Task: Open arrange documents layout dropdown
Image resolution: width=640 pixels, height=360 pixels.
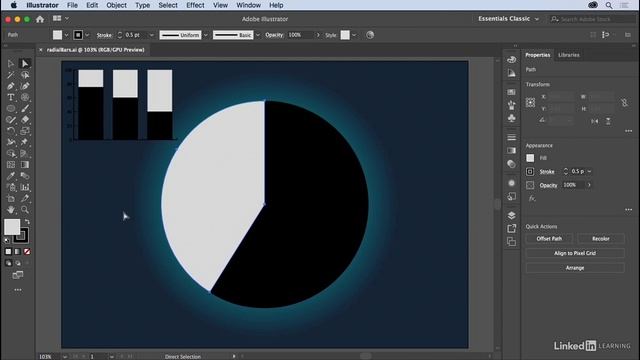Action: 60,19
